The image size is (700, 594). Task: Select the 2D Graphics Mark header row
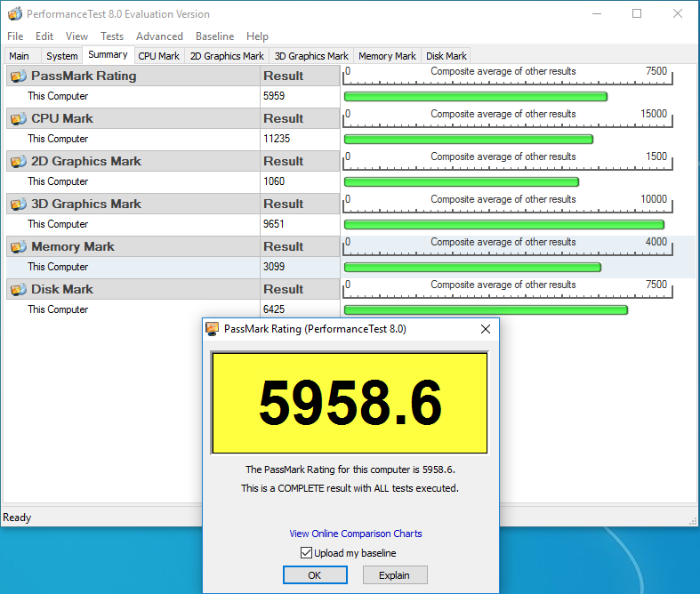[x=173, y=161]
